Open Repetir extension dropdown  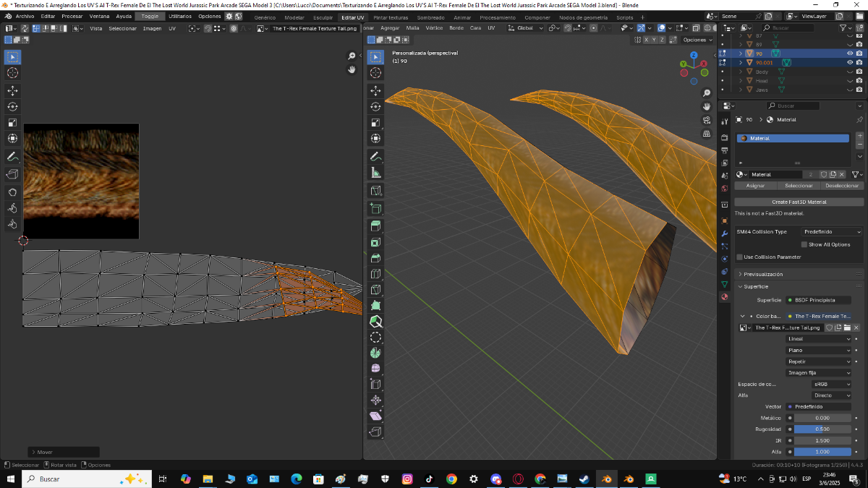coord(819,361)
